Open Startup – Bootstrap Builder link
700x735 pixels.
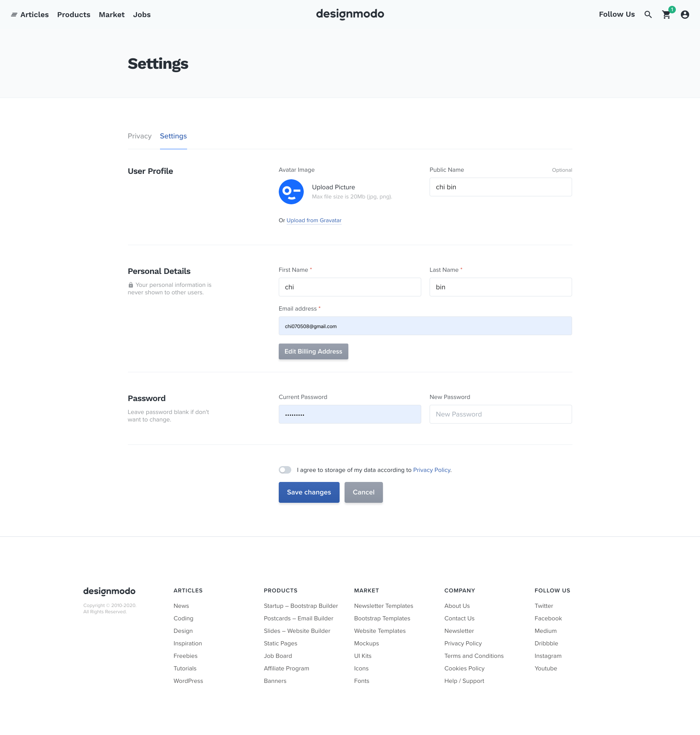click(x=301, y=606)
